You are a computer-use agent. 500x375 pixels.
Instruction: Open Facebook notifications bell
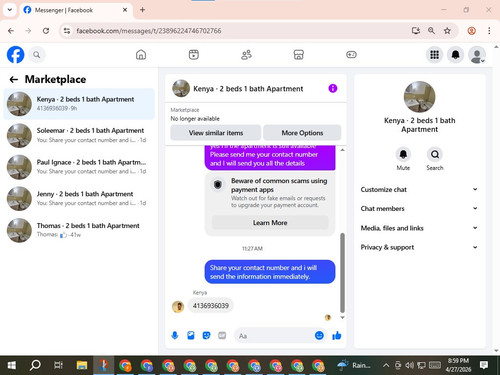pos(456,55)
